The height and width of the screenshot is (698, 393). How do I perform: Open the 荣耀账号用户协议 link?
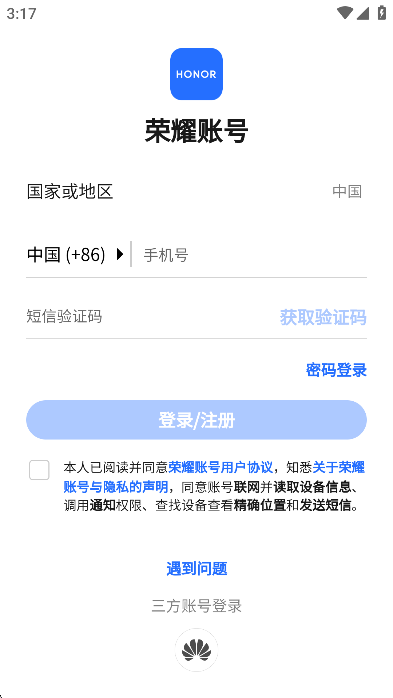coord(220,467)
